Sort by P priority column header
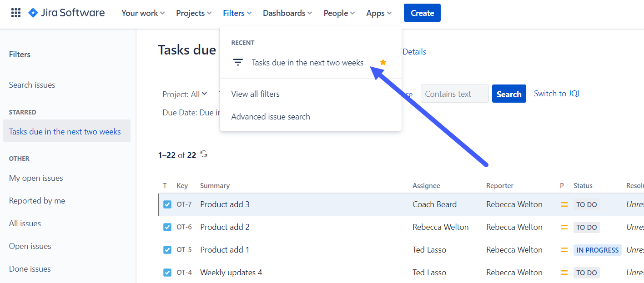644x283 pixels. [x=562, y=186]
